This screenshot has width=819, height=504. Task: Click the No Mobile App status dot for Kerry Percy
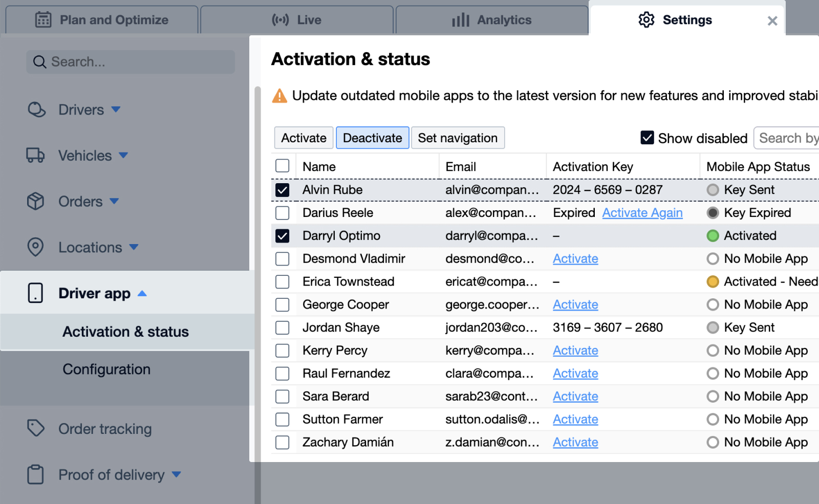click(x=713, y=350)
